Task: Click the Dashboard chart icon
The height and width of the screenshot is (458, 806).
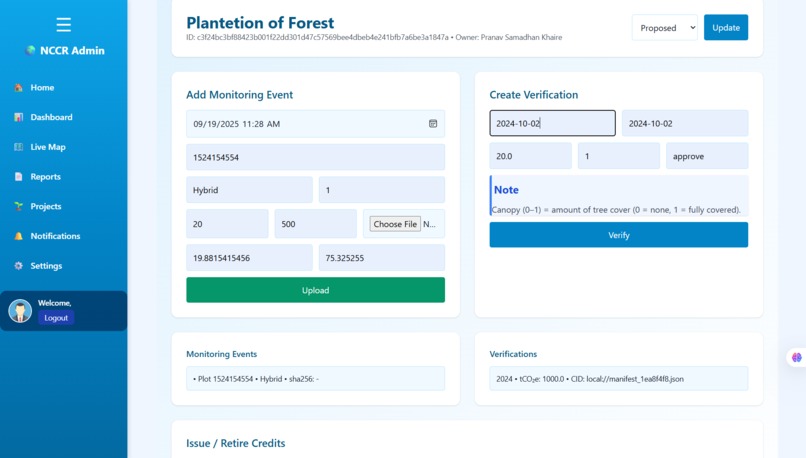Action: (x=19, y=117)
